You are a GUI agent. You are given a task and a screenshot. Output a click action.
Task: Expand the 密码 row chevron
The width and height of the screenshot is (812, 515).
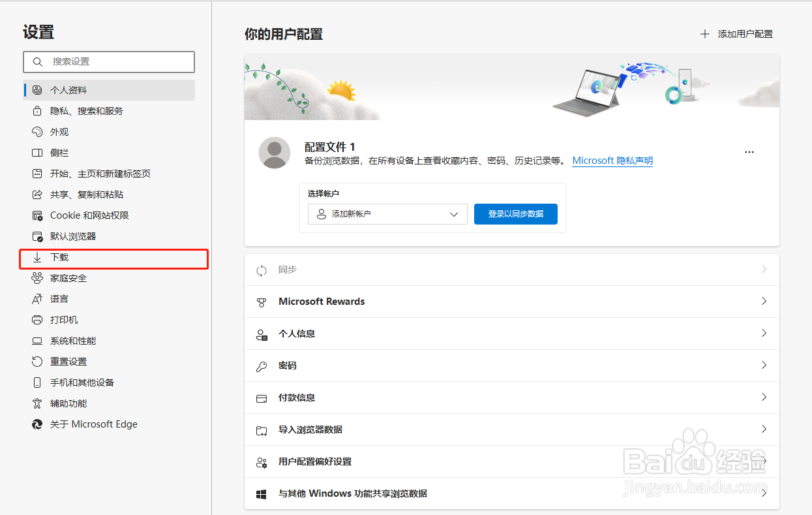(x=764, y=365)
